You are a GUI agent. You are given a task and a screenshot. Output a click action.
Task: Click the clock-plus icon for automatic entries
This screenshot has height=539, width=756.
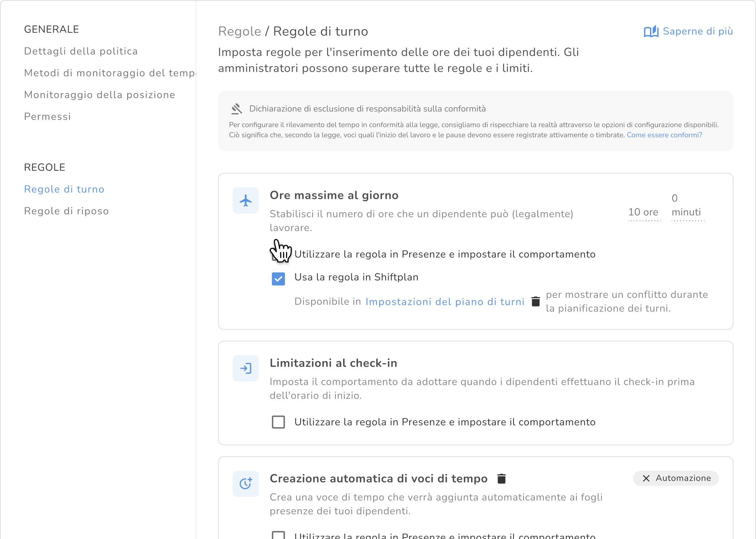click(x=246, y=483)
